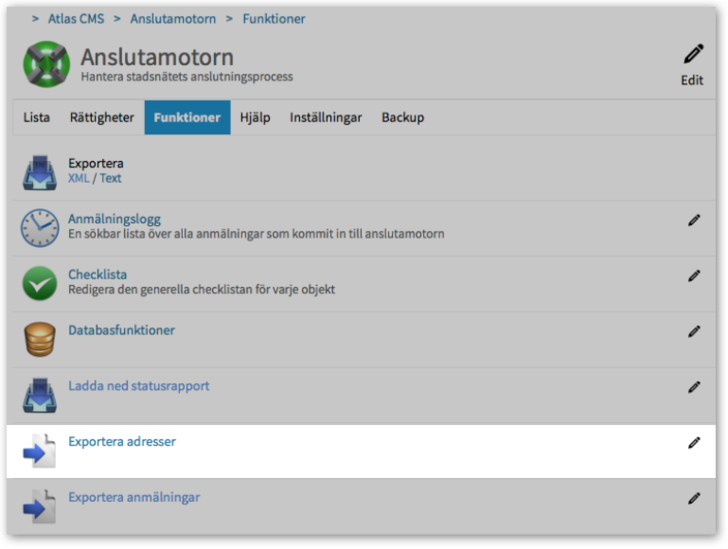Click the green checkmark Checklista icon
The height and width of the screenshot is (549, 728).
click(x=40, y=283)
